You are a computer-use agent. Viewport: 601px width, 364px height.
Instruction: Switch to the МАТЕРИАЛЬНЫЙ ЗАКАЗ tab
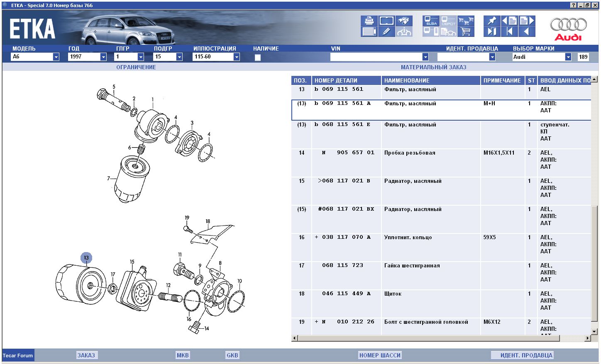click(x=434, y=67)
